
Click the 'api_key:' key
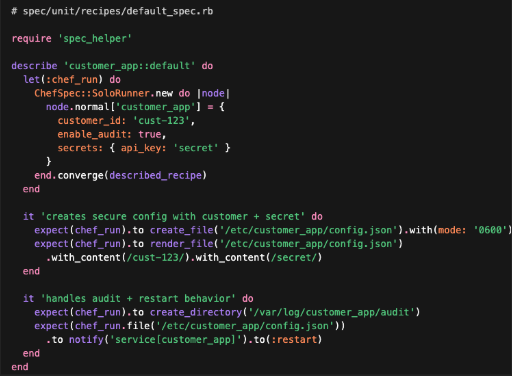point(143,148)
